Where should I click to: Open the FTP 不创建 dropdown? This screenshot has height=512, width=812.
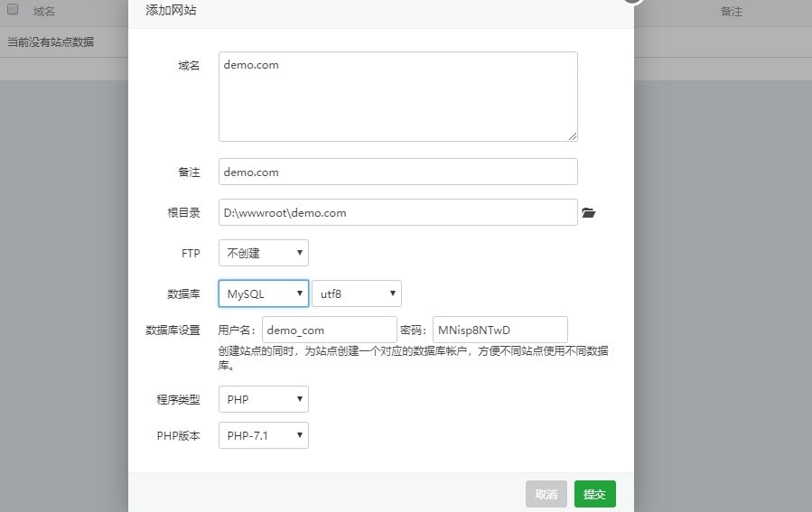point(263,253)
